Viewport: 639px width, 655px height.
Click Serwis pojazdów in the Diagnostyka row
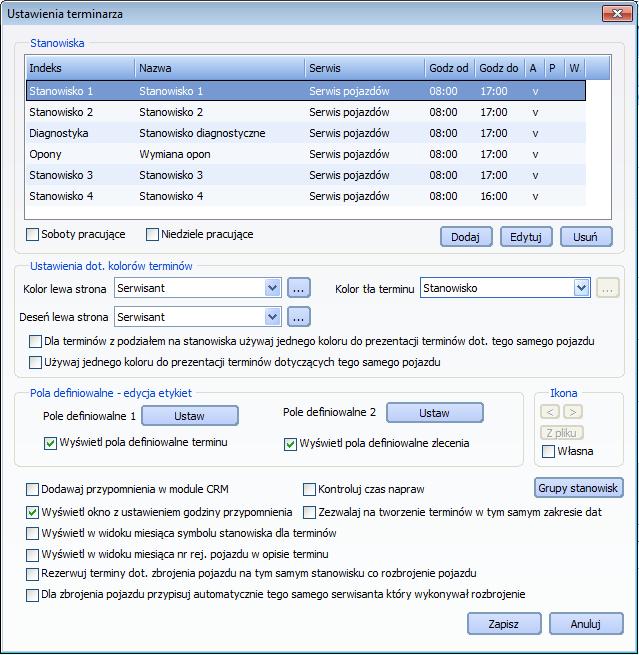pyautogui.click(x=349, y=133)
